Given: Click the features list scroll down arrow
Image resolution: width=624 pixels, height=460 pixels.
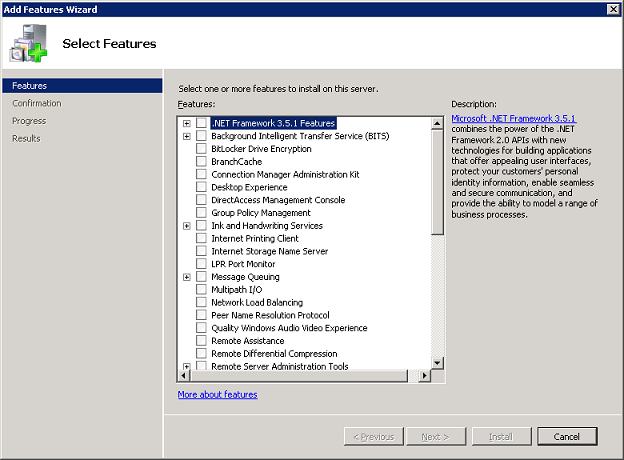Looking at the screenshot, I should coord(437,363).
